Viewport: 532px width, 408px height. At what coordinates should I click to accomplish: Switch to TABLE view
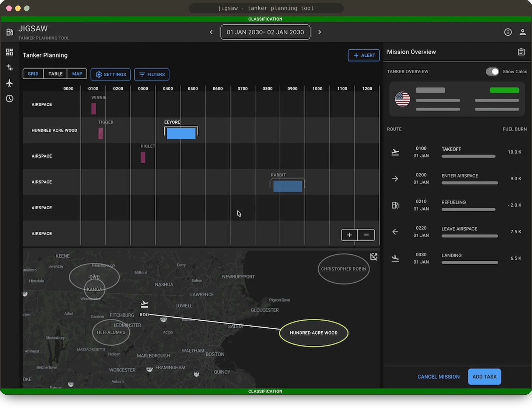click(55, 74)
